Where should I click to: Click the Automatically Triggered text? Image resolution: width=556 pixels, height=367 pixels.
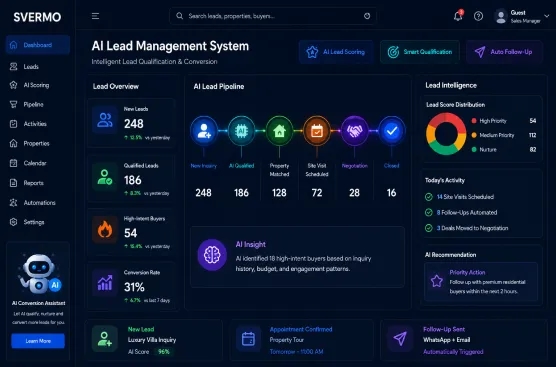(453, 352)
